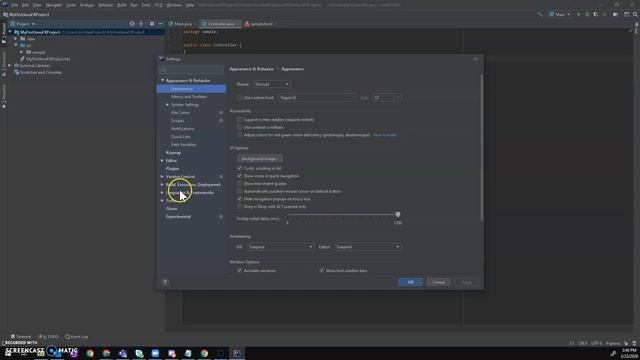640x360 pixels.
Task: Uncheck Show icons in quick navigation
Action: coord(240,176)
